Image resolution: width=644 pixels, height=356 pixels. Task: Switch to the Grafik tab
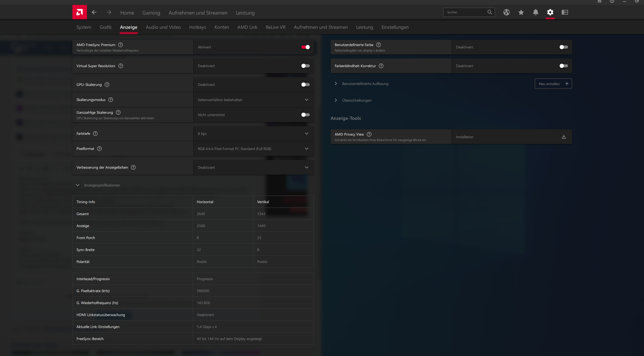coord(105,27)
